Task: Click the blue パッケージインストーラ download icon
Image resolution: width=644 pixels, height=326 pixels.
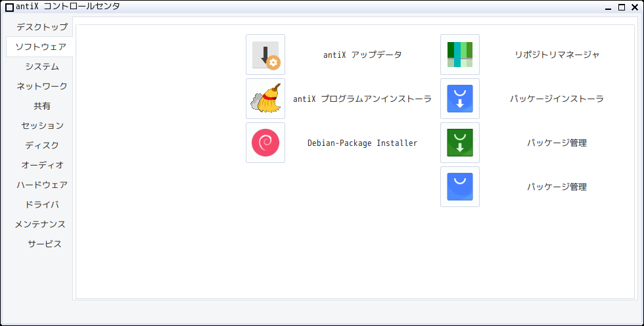Action: [460, 99]
